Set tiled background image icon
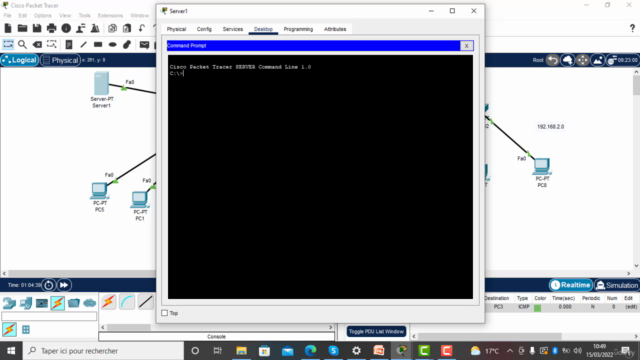640x360 pixels. coord(598,60)
